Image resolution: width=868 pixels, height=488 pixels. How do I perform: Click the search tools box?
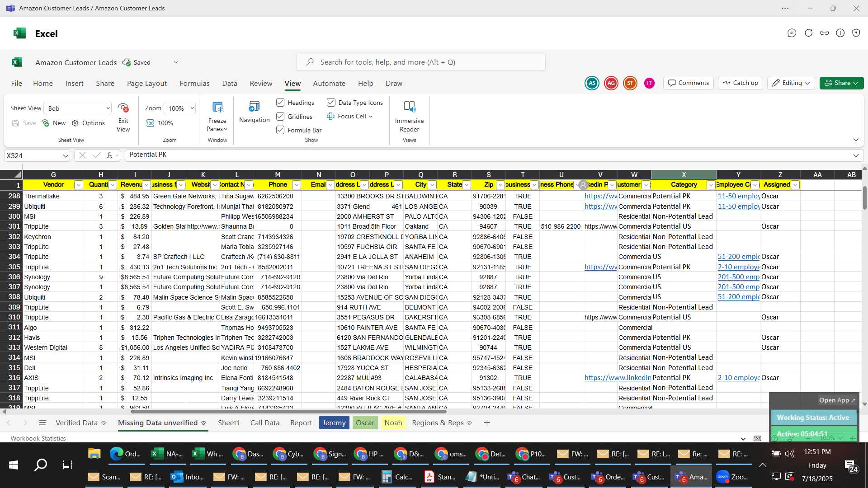tap(421, 62)
